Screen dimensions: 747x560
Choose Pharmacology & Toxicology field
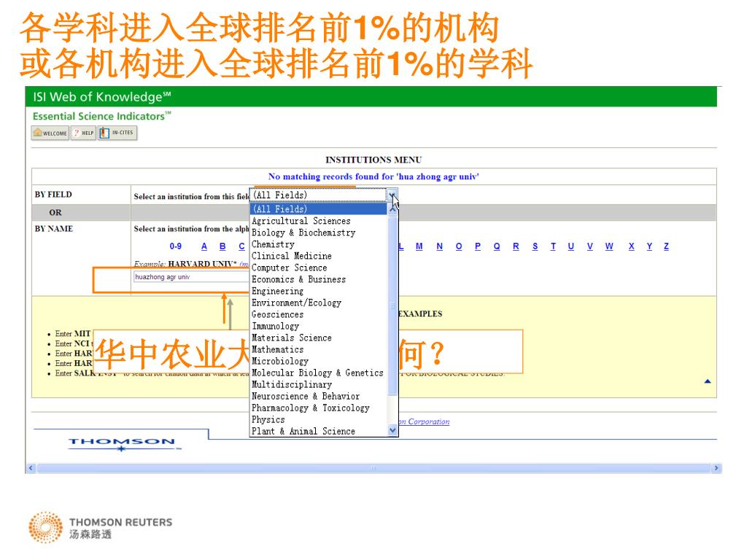[x=311, y=408]
